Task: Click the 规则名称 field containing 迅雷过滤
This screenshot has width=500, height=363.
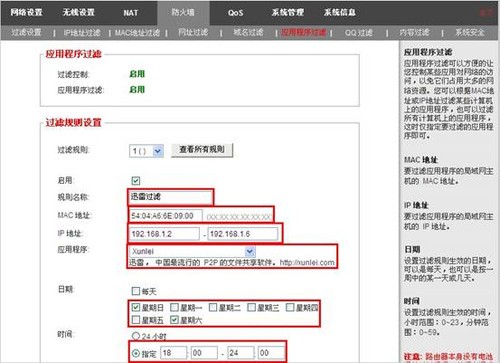Action: [x=170, y=197]
